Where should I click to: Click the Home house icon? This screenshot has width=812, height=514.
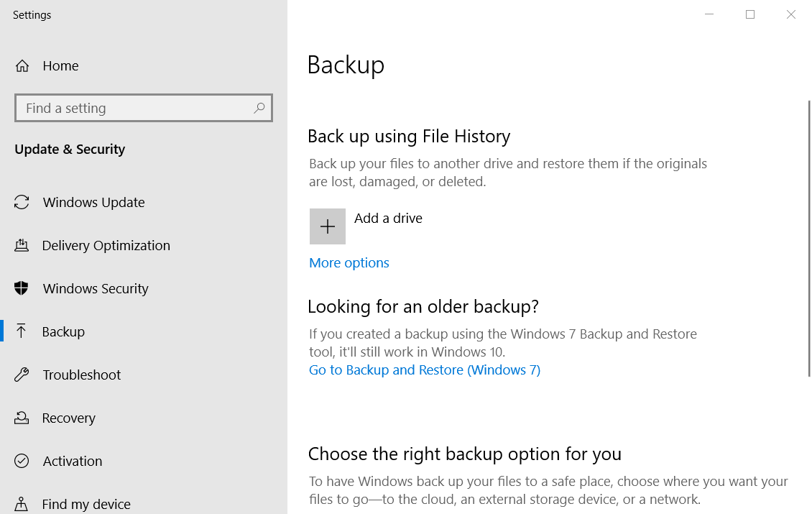point(22,66)
